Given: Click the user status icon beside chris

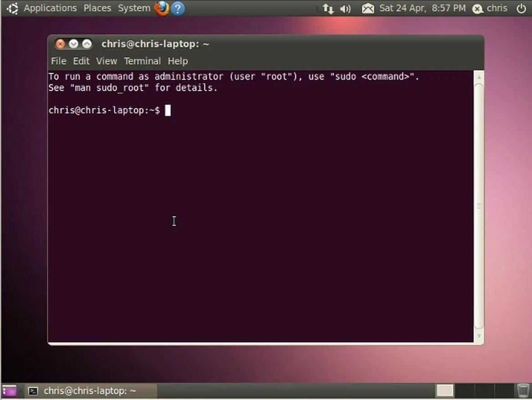Looking at the screenshot, I should tap(477, 9).
